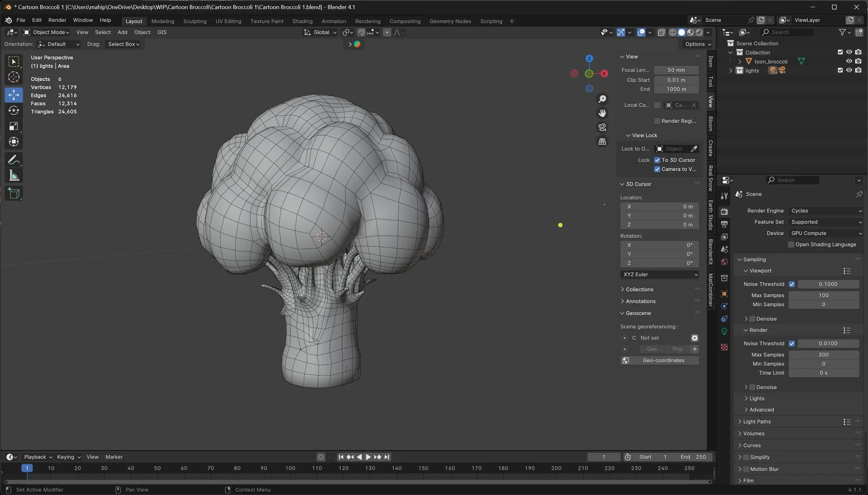Image resolution: width=868 pixels, height=495 pixels.
Task: Switch to the Shading workspace tab
Action: click(x=302, y=21)
